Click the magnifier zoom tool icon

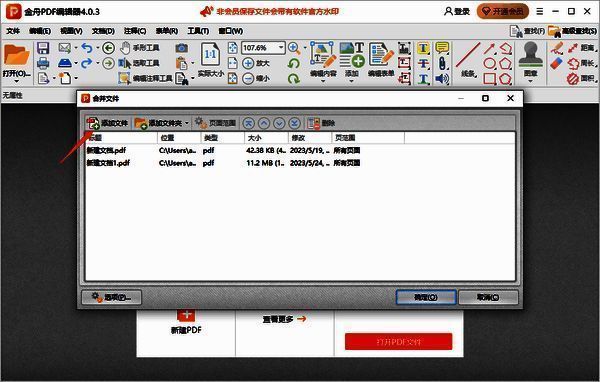pos(294,48)
